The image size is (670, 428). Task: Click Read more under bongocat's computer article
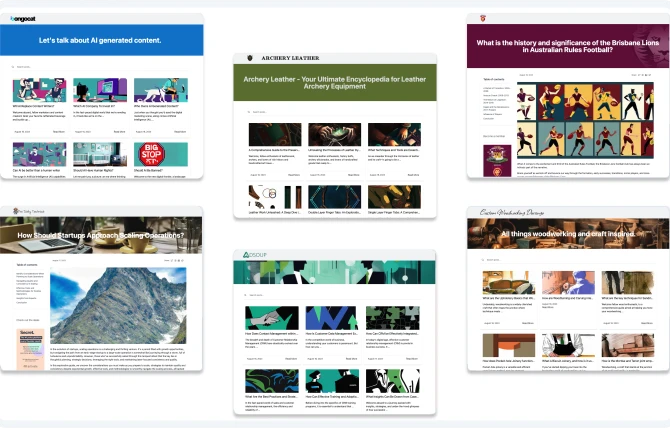tap(120, 132)
